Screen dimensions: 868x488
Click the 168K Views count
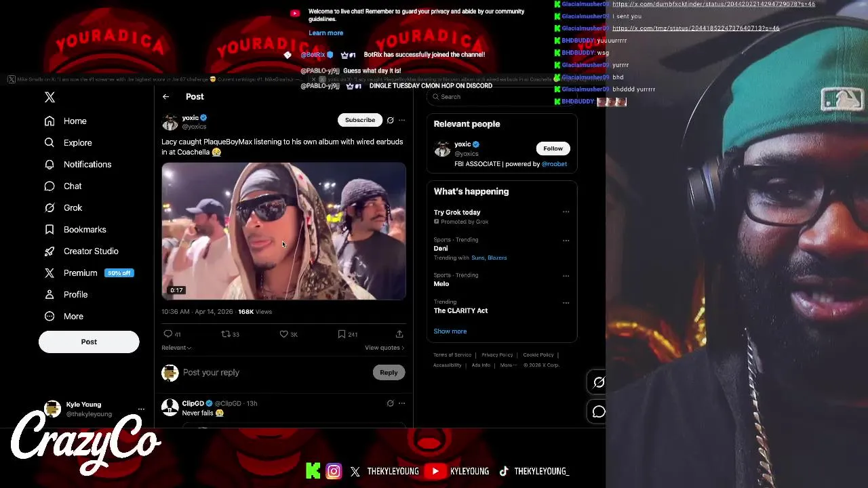[255, 312]
